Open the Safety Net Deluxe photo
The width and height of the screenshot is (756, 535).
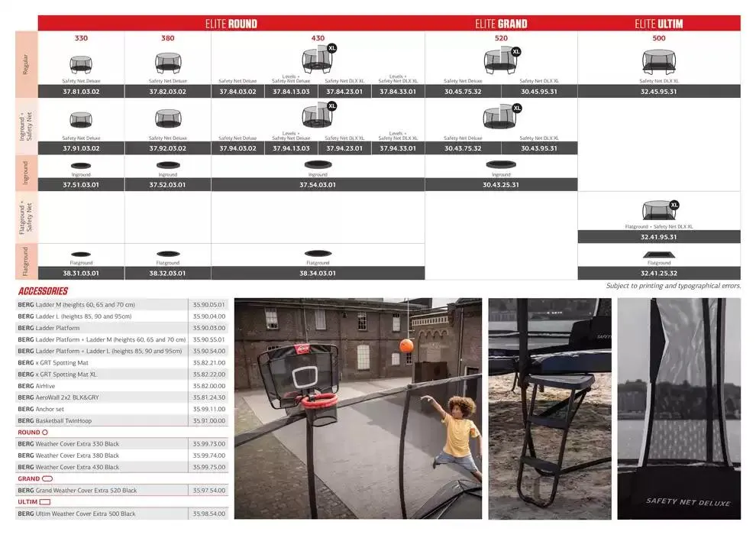pyautogui.click(x=678, y=409)
